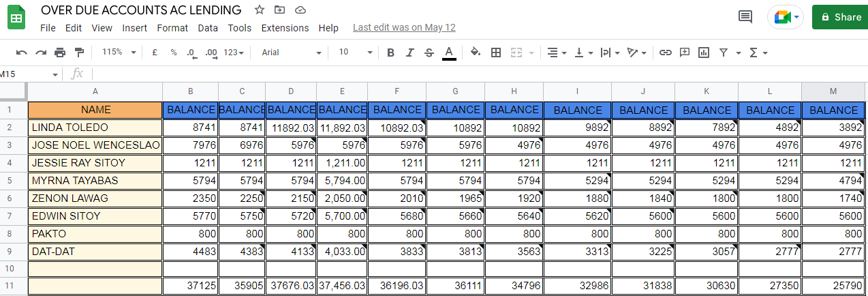The height and width of the screenshot is (296, 868).
Task: Format as percent
Action: [x=174, y=53]
